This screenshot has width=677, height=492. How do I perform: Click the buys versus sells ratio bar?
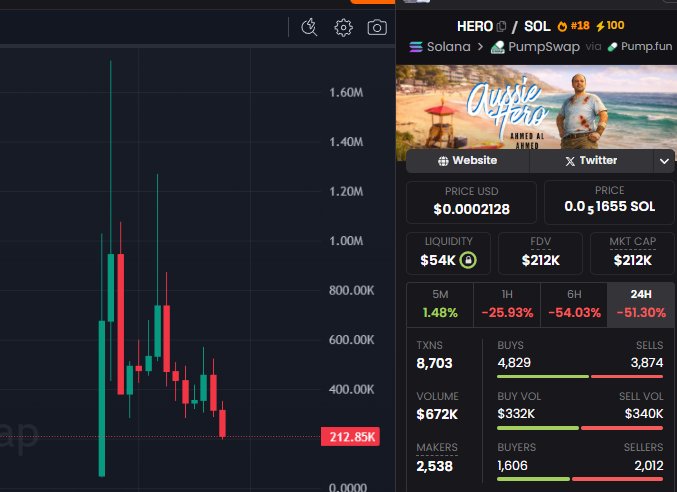[x=580, y=377]
